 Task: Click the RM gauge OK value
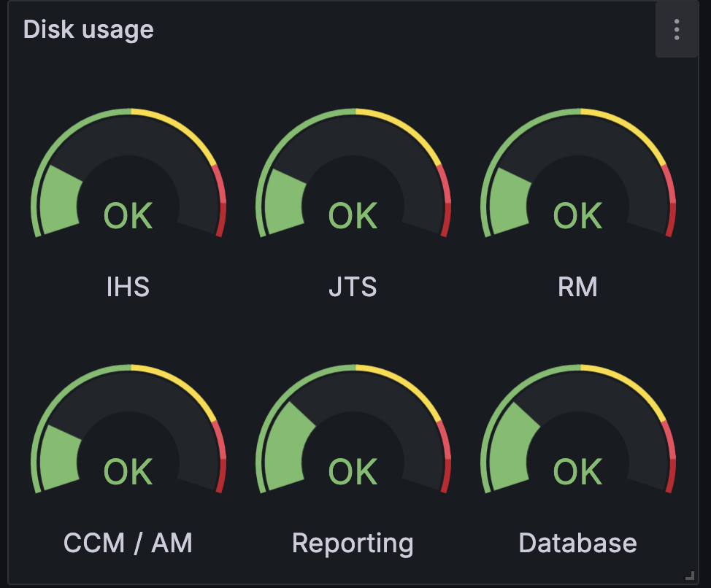click(577, 216)
